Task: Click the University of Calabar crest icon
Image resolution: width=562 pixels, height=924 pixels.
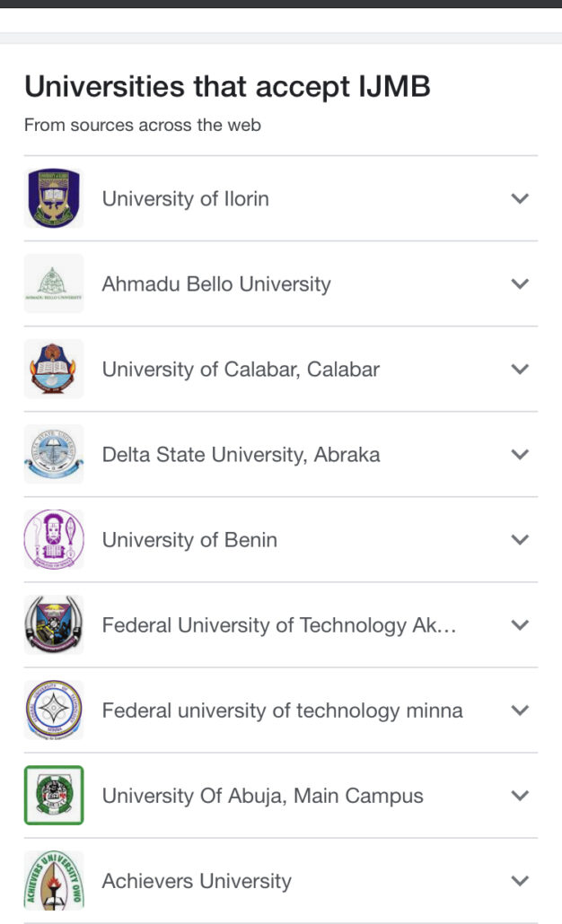Action: click(x=54, y=369)
